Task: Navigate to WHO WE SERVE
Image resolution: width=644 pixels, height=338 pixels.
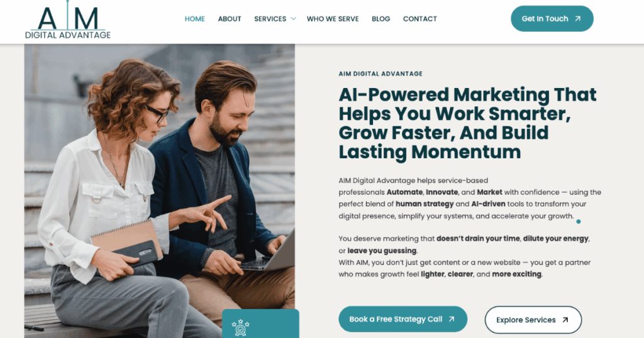Action: pyautogui.click(x=333, y=19)
